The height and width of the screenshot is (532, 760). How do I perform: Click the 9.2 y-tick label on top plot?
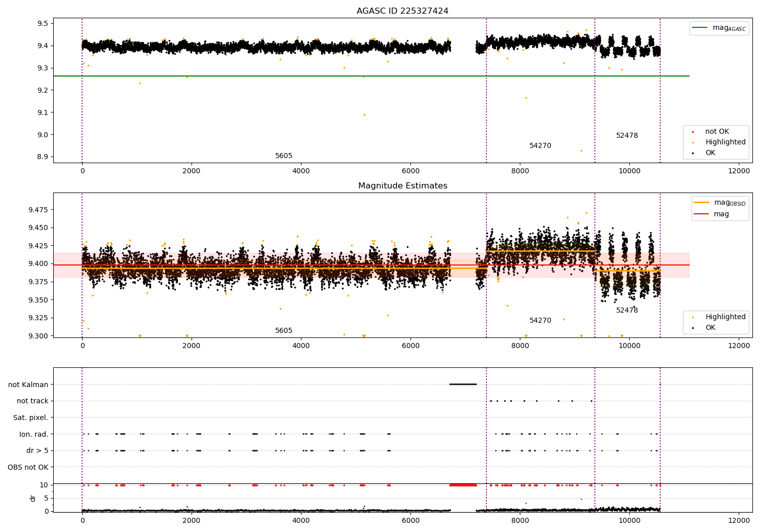43,90
